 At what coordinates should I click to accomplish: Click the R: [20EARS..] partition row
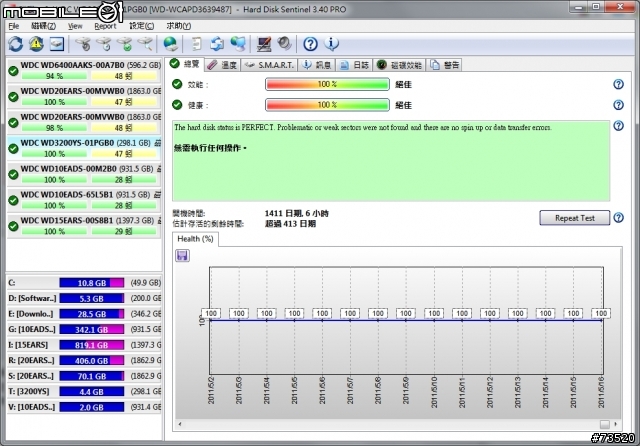pyautogui.click(x=84, y=360)
